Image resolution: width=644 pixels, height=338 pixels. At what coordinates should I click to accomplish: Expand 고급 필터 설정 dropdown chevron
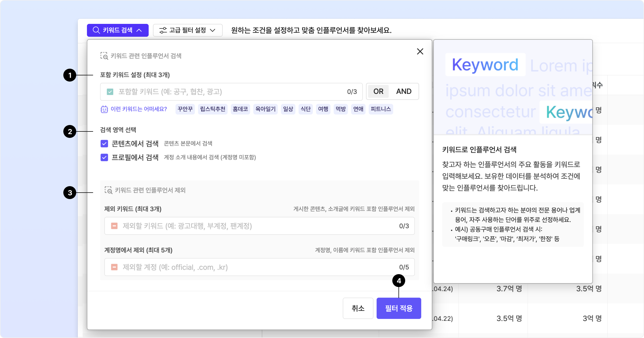[x=213, y=30]
